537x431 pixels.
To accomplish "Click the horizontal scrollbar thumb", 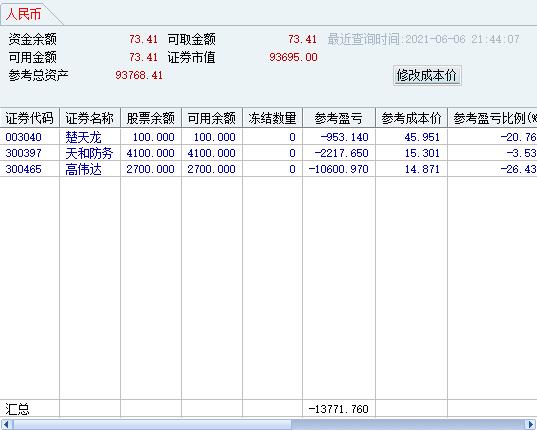I will click(x=151, y=425).
